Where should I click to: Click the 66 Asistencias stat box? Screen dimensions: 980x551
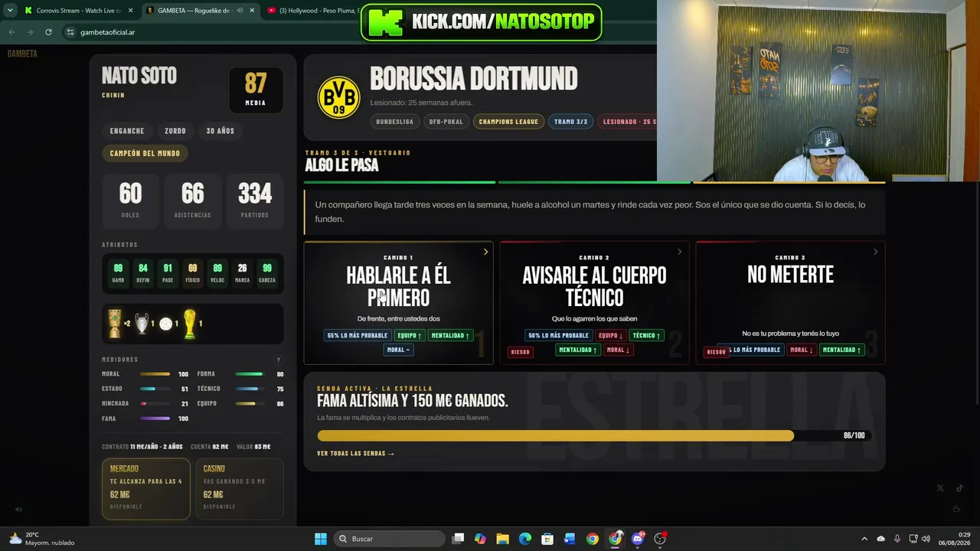(192, 201)
